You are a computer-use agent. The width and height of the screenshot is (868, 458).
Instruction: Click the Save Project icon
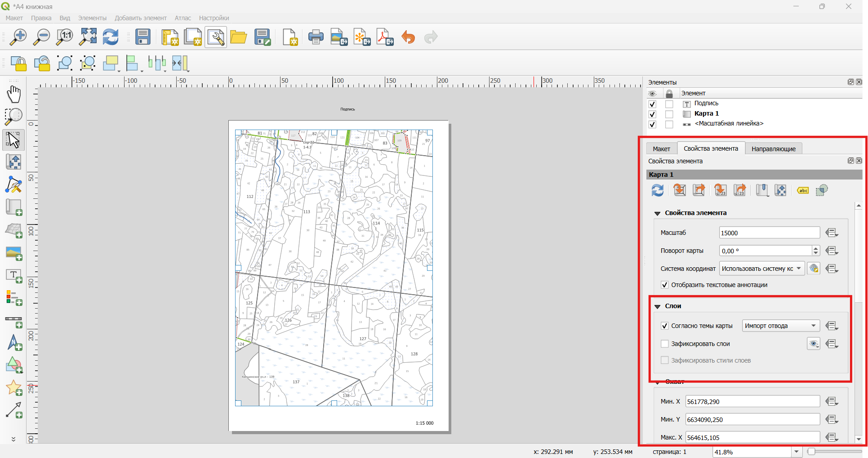coord(143,37)
